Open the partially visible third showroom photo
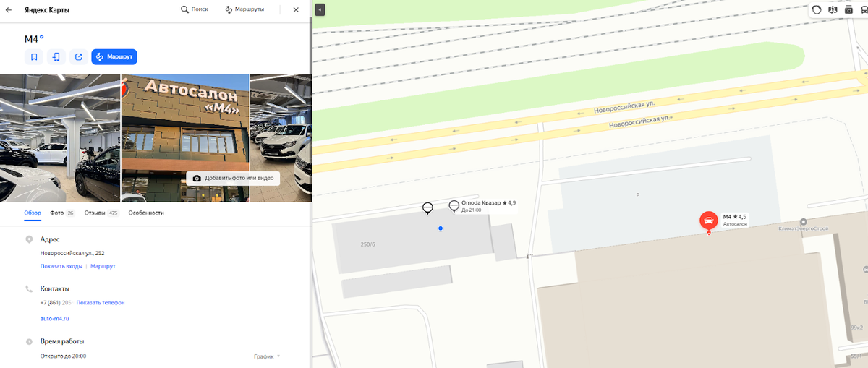The width and height of the screenshot is (868, 368). pyautogui.click(x=281, y=137)
